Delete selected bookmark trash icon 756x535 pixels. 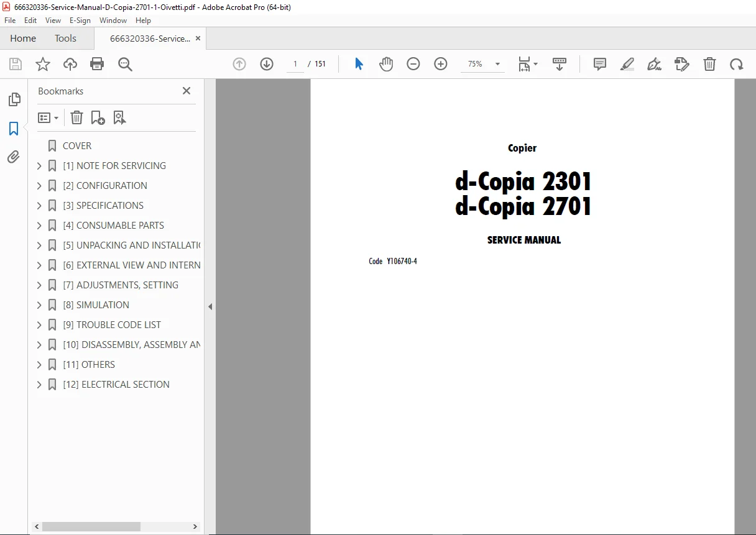click(76, 117)
